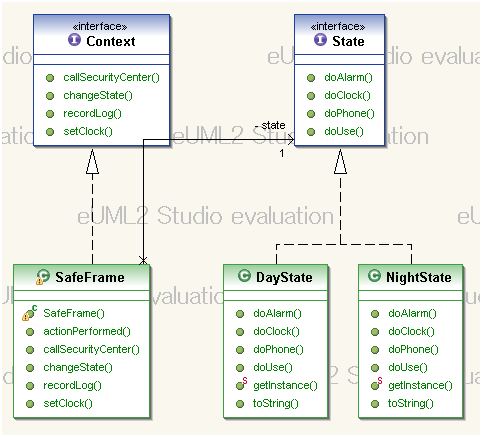482x437 pixels.
Task: Select changeState() in SafeFrame
Action: (78, 367)
